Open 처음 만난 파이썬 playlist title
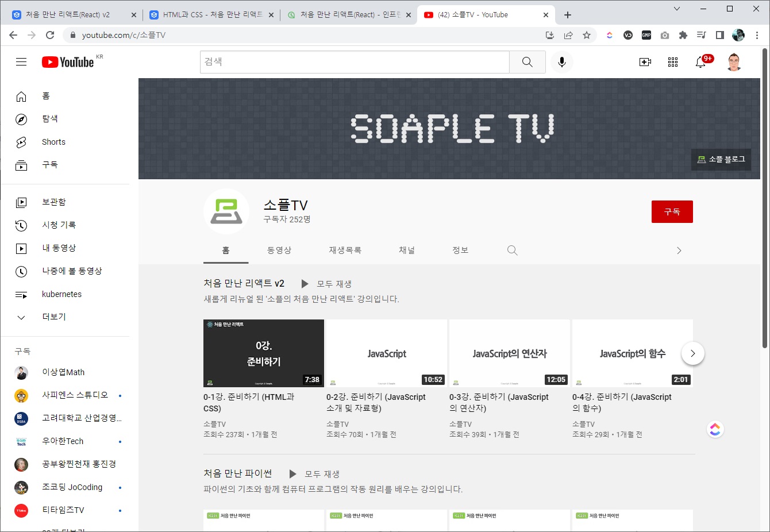The image size is (770, 532). point(238,473)
